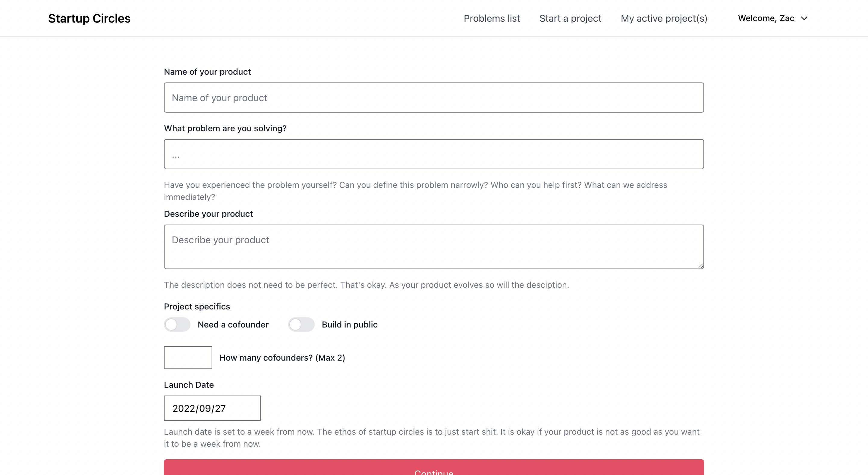Go to the Problems list page
This screenshot has width=868, height=475.
point(492,19)
